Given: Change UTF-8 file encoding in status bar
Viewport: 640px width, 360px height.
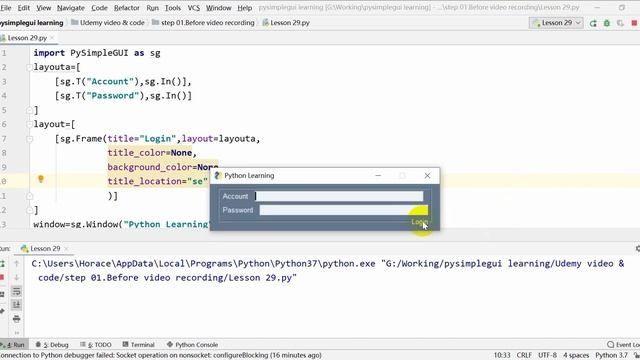Looking at the screenshot, I should coord(547,355).
